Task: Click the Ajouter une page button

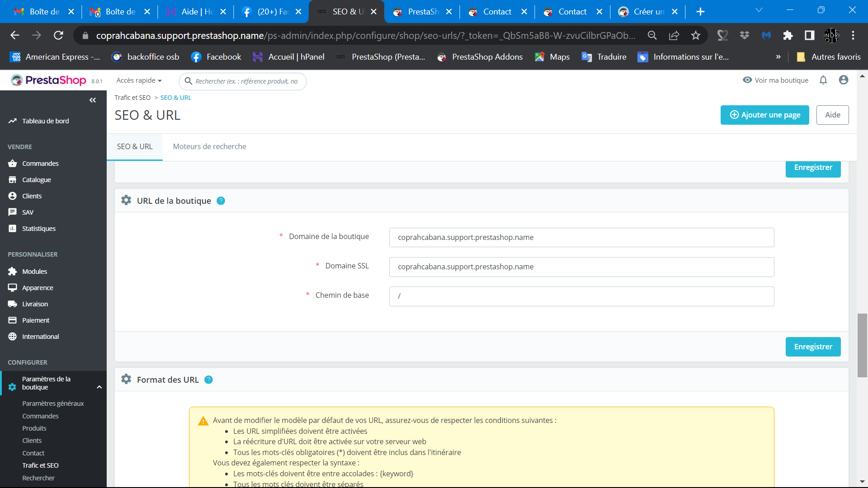Action: pyautogui.click(x=764, y=115)
